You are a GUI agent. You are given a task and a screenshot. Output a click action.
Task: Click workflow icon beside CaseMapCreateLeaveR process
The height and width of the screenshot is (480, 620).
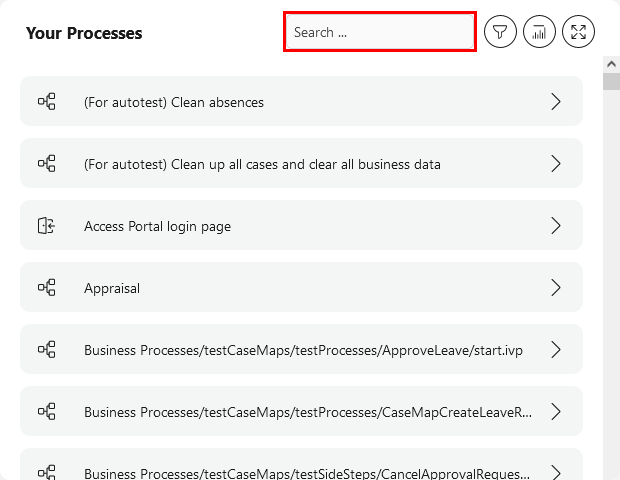coord(46,412)
